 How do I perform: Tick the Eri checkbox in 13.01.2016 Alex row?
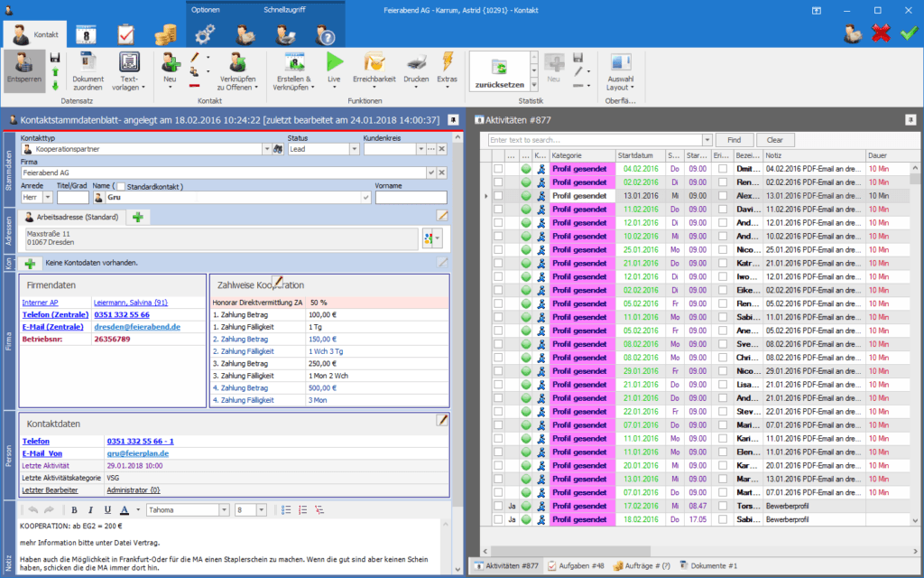pos(723,196)
